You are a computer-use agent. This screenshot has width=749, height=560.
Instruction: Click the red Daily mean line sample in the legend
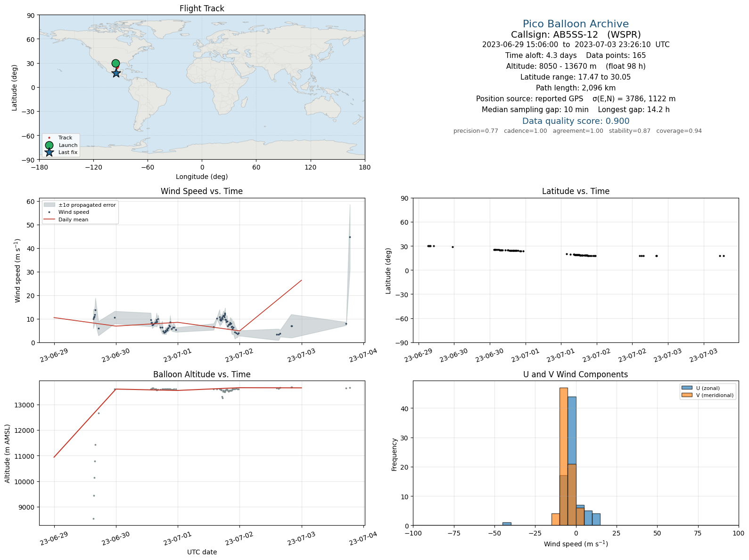[49, 219]
